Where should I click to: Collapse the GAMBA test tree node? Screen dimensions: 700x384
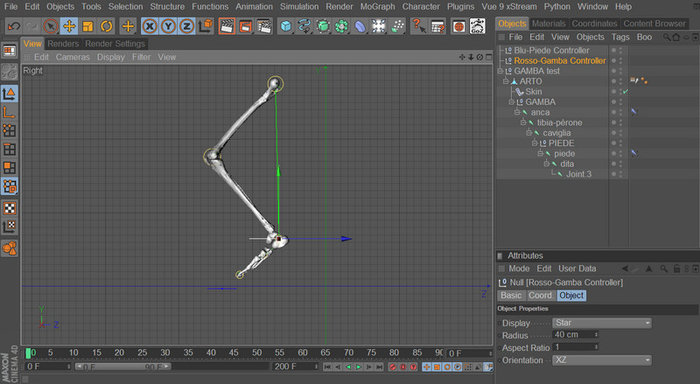[x=500, y=71]
